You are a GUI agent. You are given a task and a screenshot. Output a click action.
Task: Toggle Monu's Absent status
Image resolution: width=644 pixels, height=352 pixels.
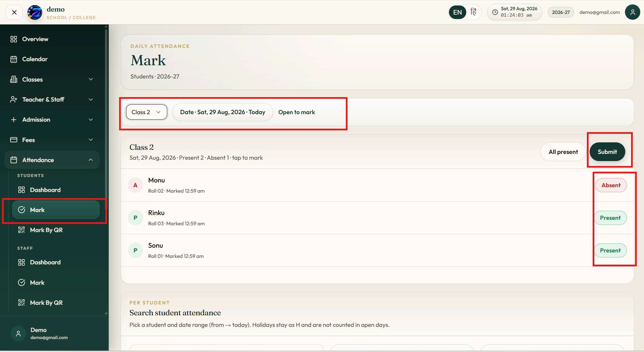pos(611,185)
